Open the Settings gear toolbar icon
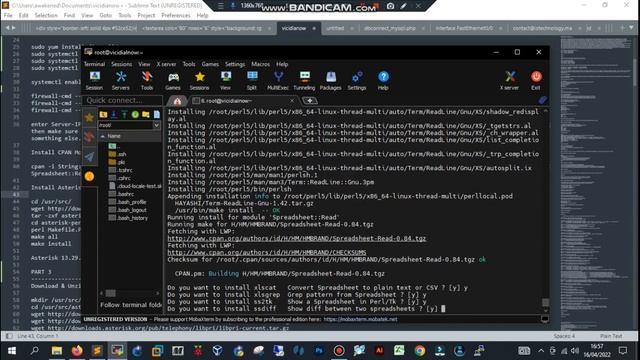This screenshot has height=360, width=640. coord(357,80)
